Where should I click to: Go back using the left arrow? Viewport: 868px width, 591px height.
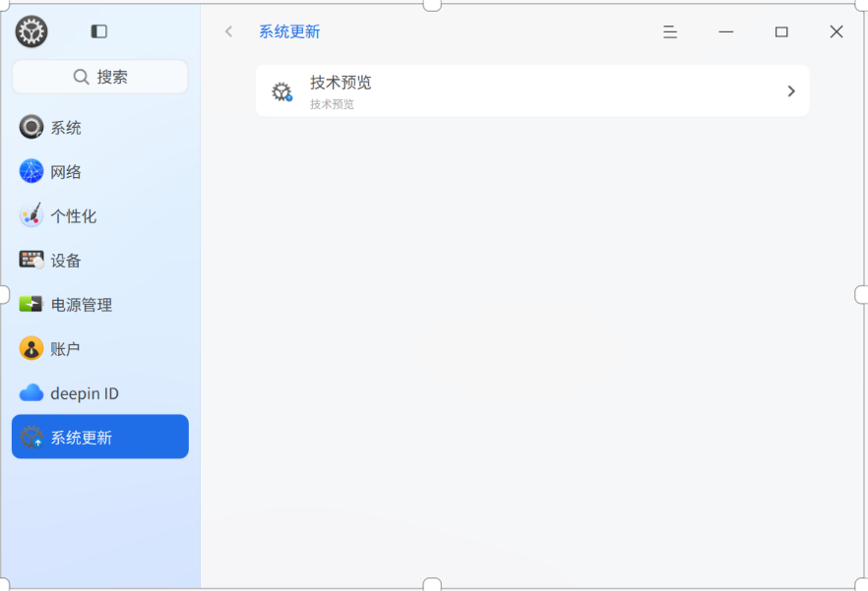point(228,31)
